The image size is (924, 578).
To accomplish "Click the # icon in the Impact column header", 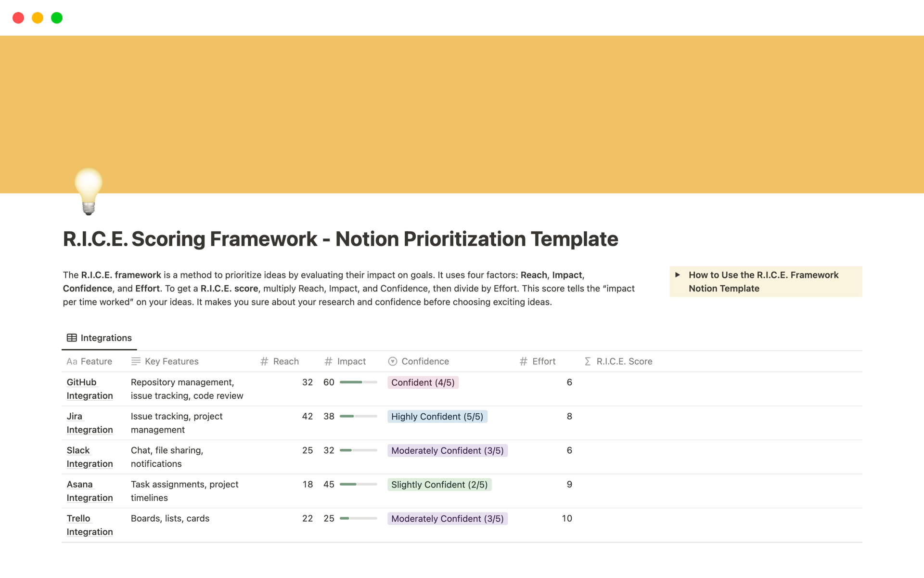I will 329,361.
